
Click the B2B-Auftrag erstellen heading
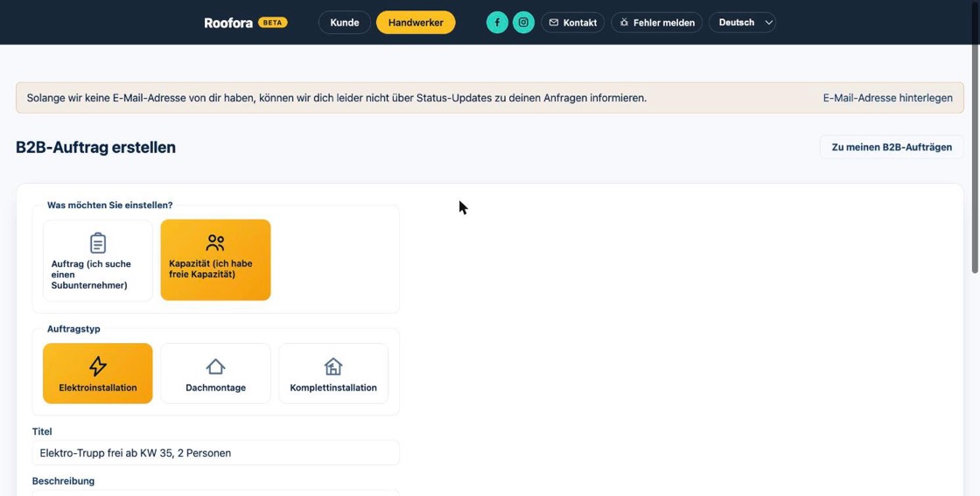[x=95, y=148]
